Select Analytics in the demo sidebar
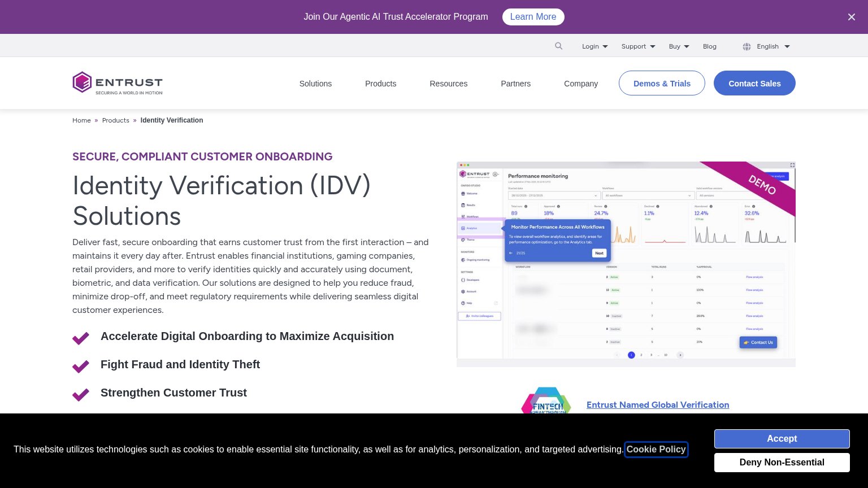Viewport: 868px width, 488px height. tap(480, 228)
